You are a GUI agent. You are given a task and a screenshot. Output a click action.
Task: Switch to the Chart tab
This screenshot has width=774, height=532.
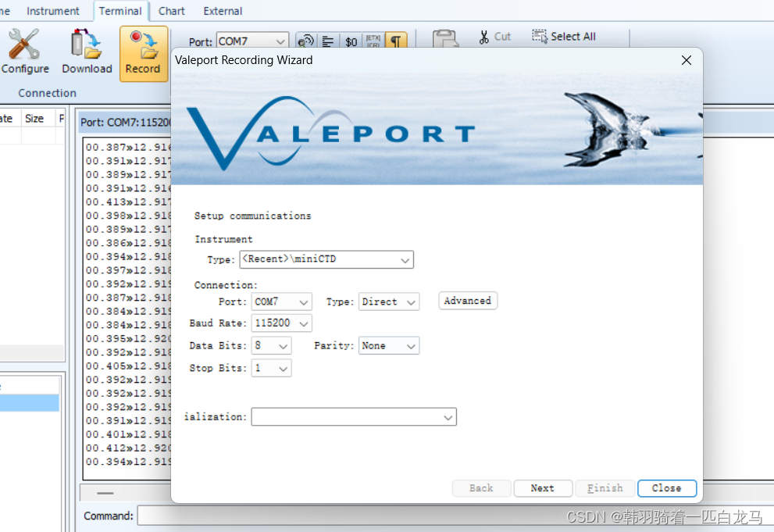pos(171,11)
